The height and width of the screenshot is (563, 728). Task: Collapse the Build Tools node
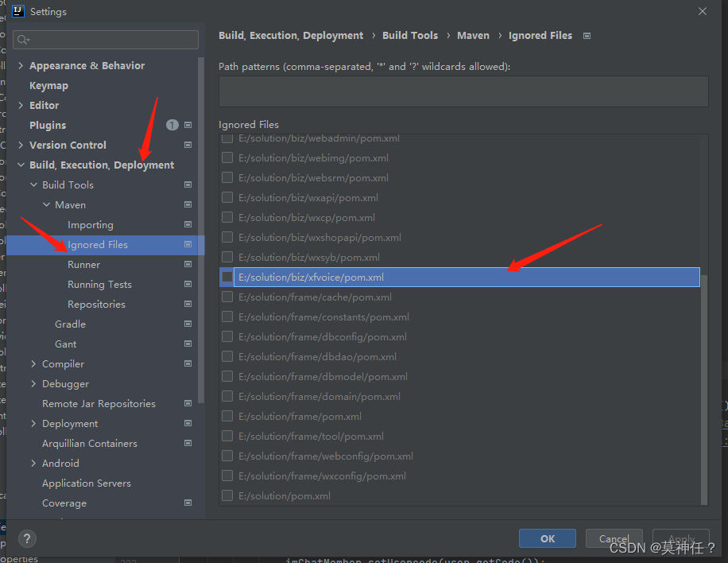coord(33,184)
